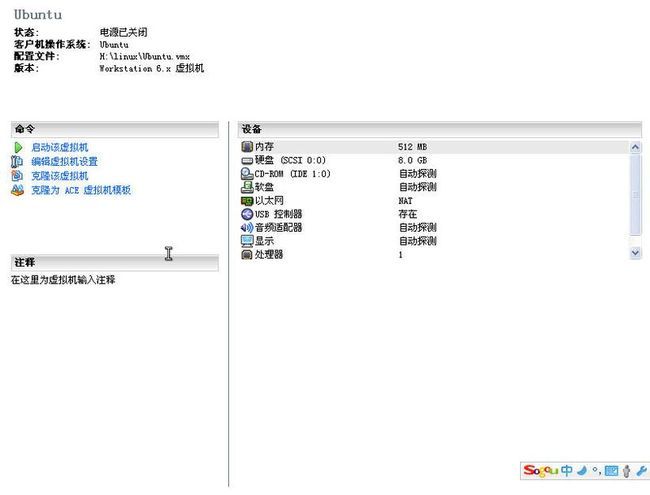This screenshot has width=650, height=495.
Task: Click 克隆该虚拟机 link
Action: (x=60, y=176)
